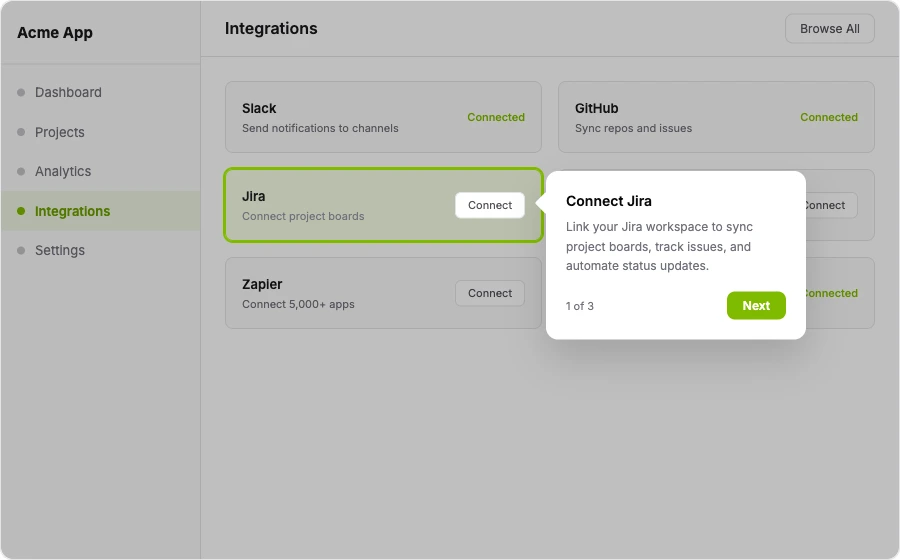Click 'Sync repos and issues' text
The image size is (900, 560).
point(633,128)
